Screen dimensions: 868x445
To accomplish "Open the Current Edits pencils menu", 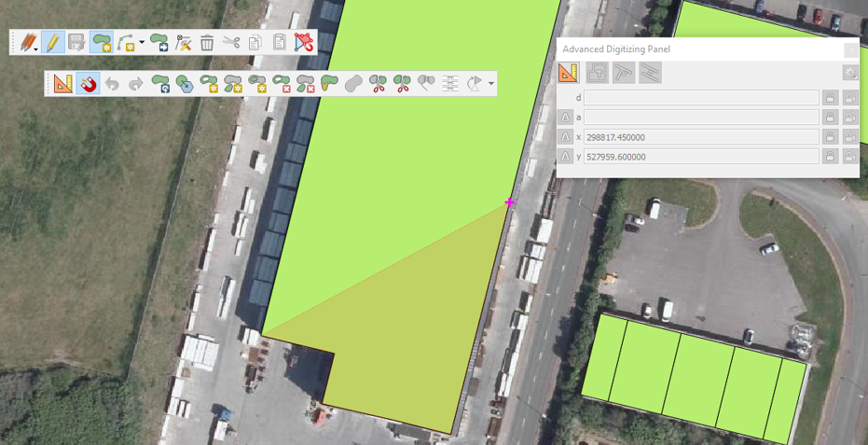I will 29,42.
